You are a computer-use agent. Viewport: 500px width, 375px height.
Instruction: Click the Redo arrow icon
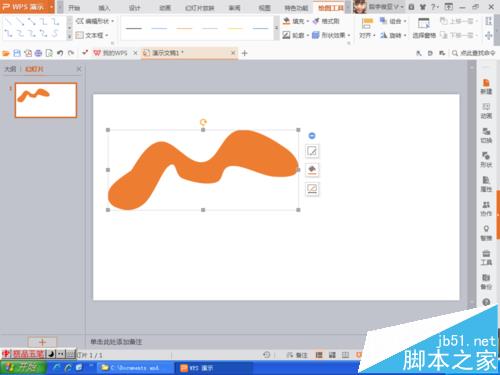tap(71, 53)
